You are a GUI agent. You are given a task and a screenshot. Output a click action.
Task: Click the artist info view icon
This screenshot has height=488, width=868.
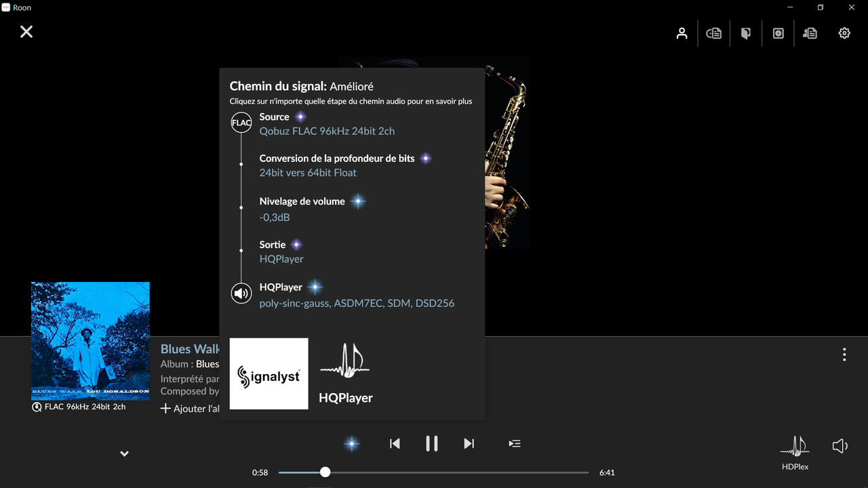point(810,33)
